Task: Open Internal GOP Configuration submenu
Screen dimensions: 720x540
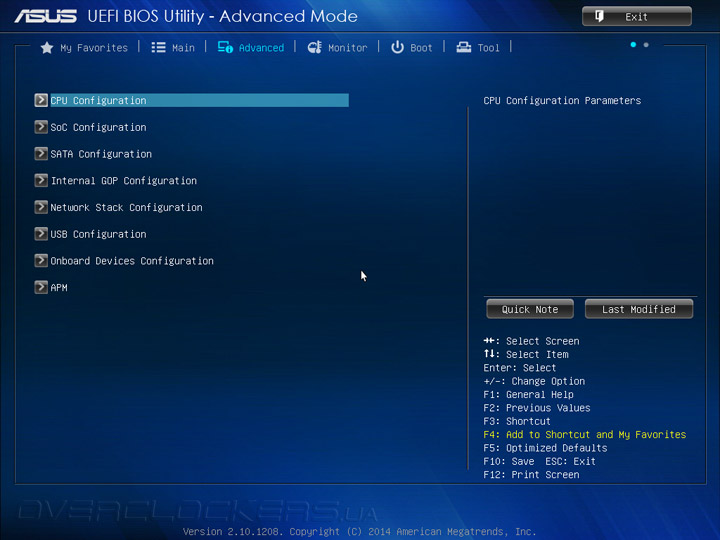Action: point(124,180)
